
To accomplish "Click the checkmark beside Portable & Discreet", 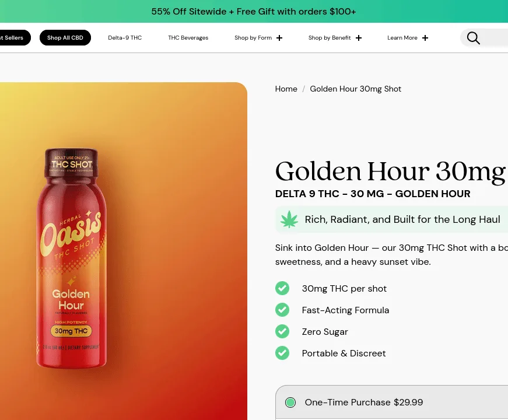I will [x=282, y=353].
